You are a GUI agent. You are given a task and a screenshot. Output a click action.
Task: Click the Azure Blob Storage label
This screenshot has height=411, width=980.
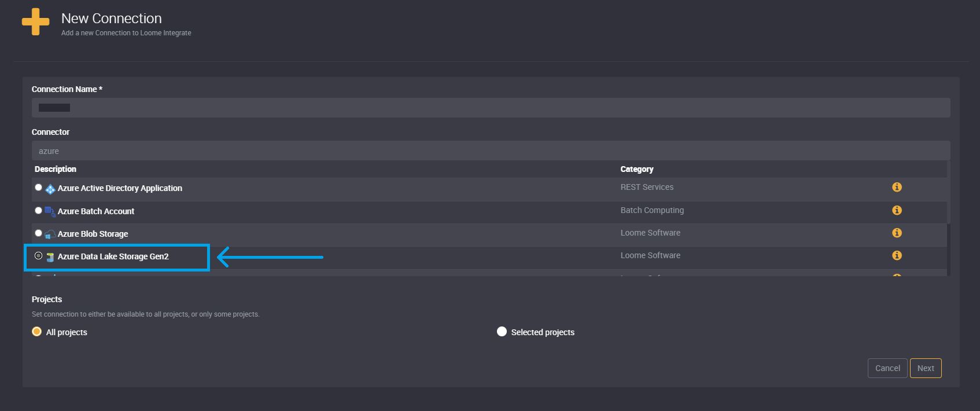[93, 234]
